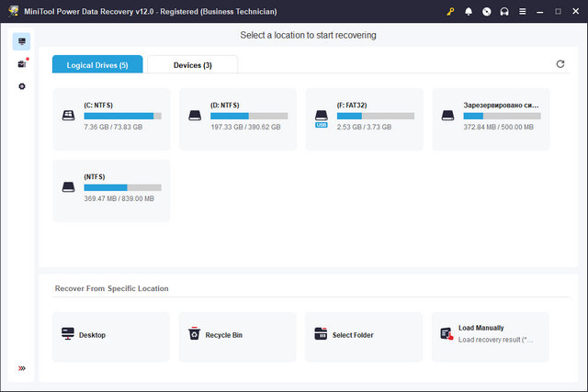Choose the D: NTFS drive tile
588x392 pixels.
(238, 118)
